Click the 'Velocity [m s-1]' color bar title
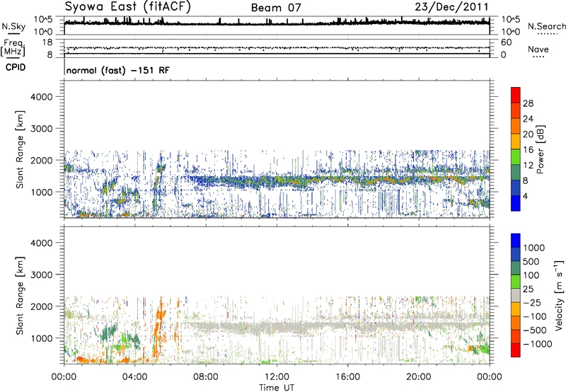The image size is (566, 392). 559,295
